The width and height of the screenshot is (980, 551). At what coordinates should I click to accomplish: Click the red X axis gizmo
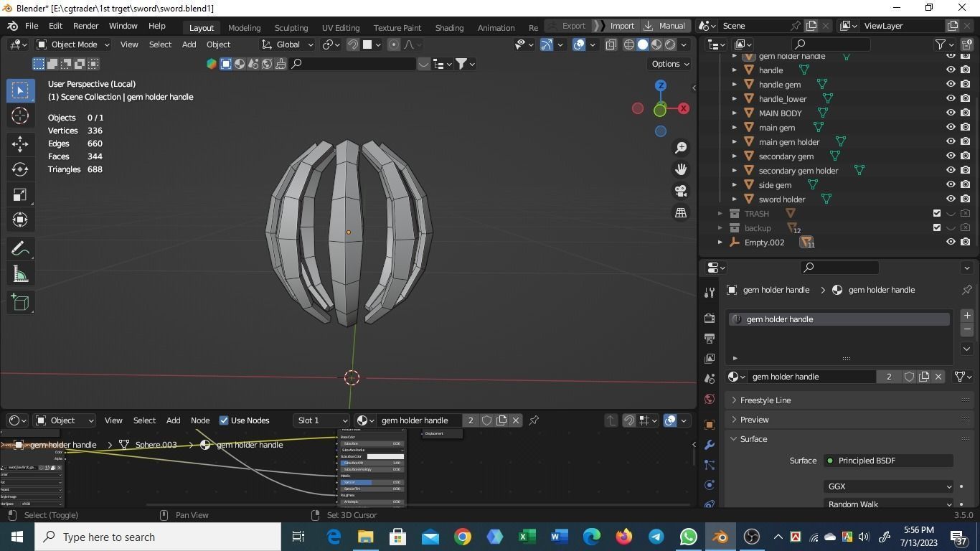point(684,108)
